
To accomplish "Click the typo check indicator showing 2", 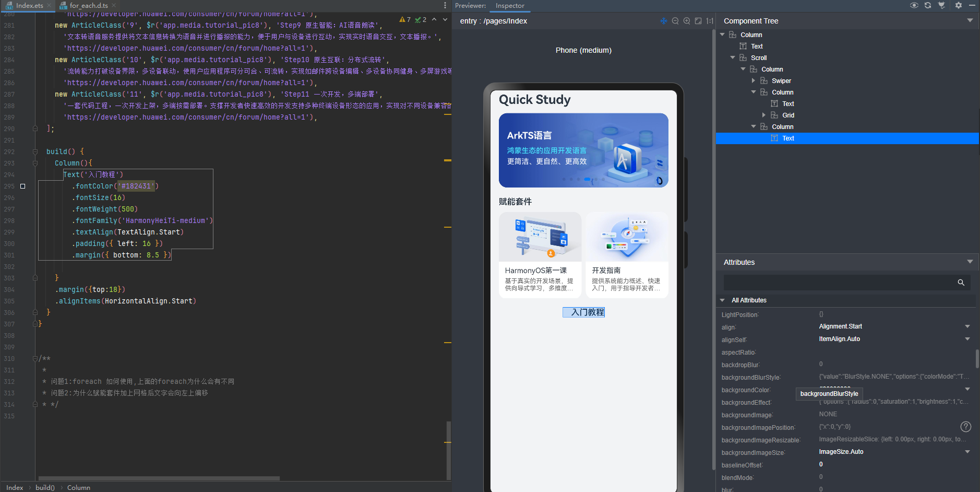I will point(421,19).
